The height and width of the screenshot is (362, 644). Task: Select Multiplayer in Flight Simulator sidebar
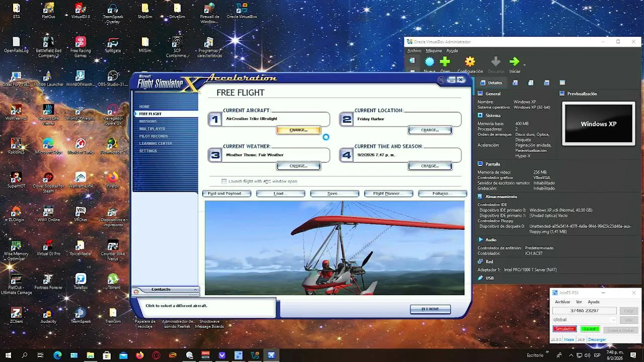(x=152, y=129)
